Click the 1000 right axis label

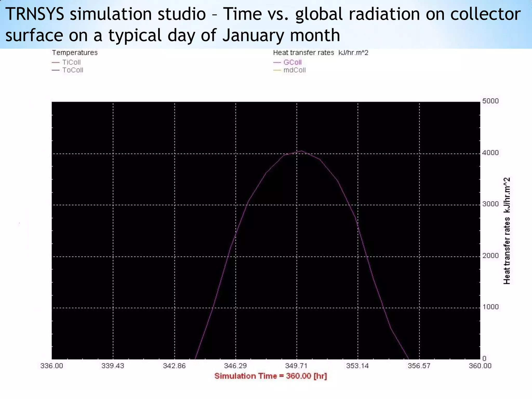pos(491,307)
